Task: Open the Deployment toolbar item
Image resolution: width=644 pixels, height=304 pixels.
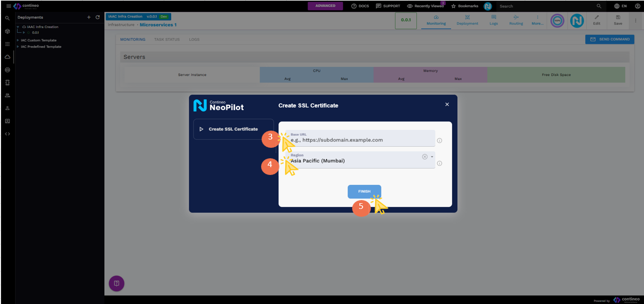Action: tap(467, 20)
